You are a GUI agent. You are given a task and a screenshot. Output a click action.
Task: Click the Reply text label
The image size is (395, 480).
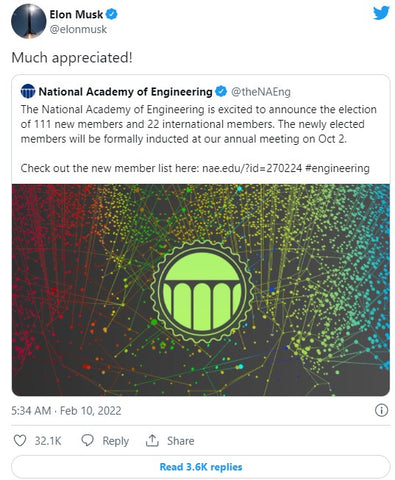(x=115, y=441)
